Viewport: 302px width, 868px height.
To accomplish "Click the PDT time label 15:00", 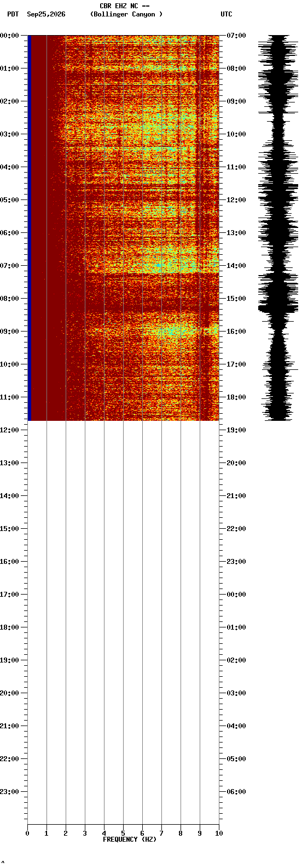I will (x=9, y=529).
